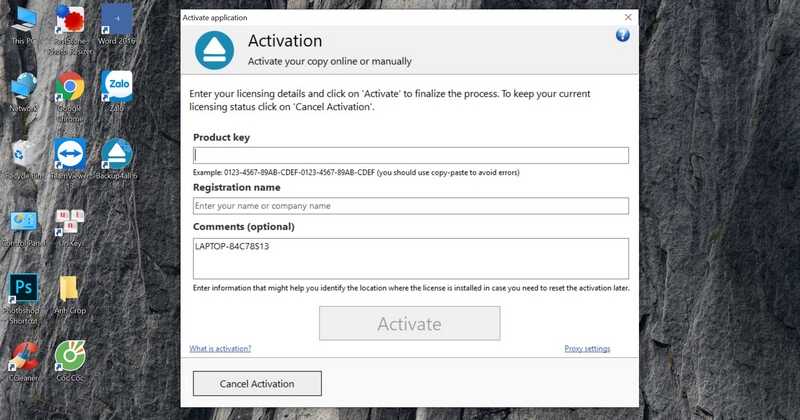The height and width of the screenshot is (420, 800).
Task: Click the Registration name text field
Action: coord(410,206)
